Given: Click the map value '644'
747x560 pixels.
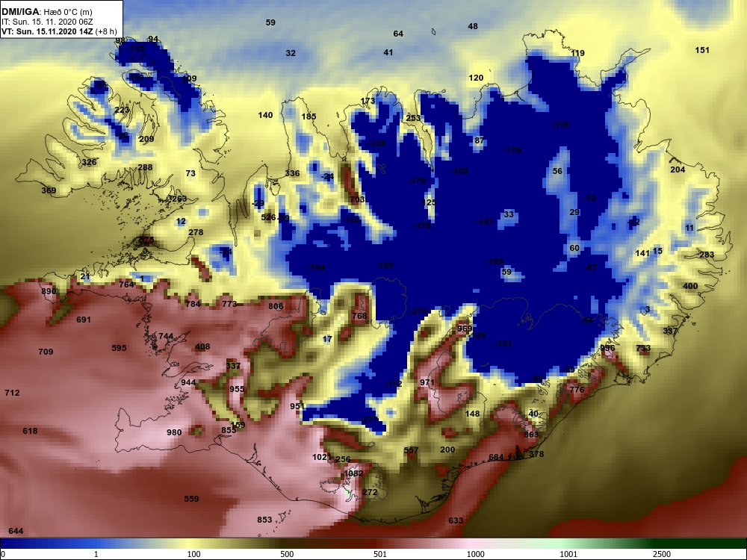Looking at the screenshot, I should pyautogui.click(x=16, y=530).
